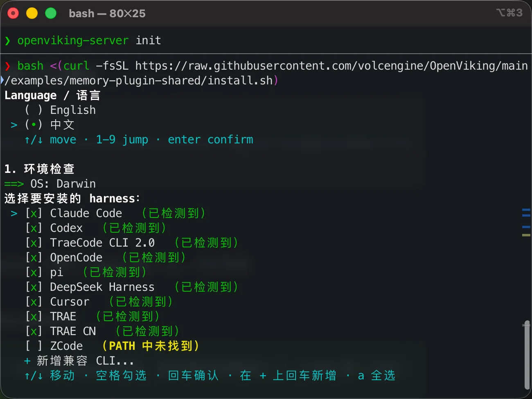Viewport: 532px width, 399px height.
Task: Toggle the Claude Code checkbox
Action: (34, 213)
